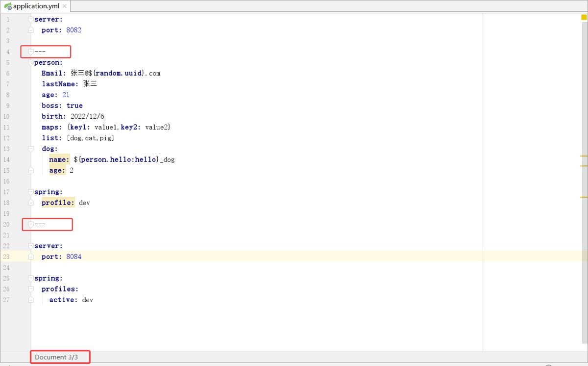Click the '${person.hello:hello}_dog' value
This screenshot has width=588, height=366.
click(x=124, y=159)
